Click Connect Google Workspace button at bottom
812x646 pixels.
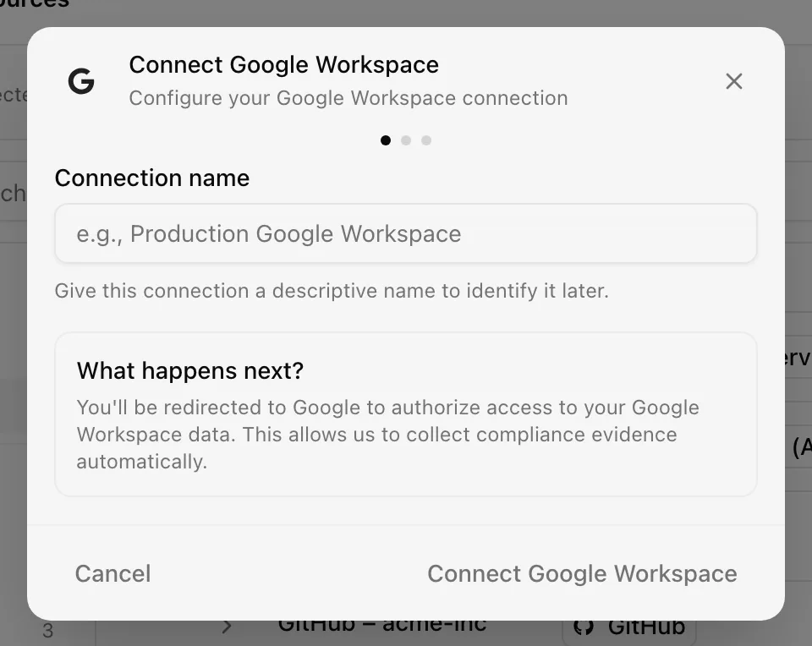point(582,573)
